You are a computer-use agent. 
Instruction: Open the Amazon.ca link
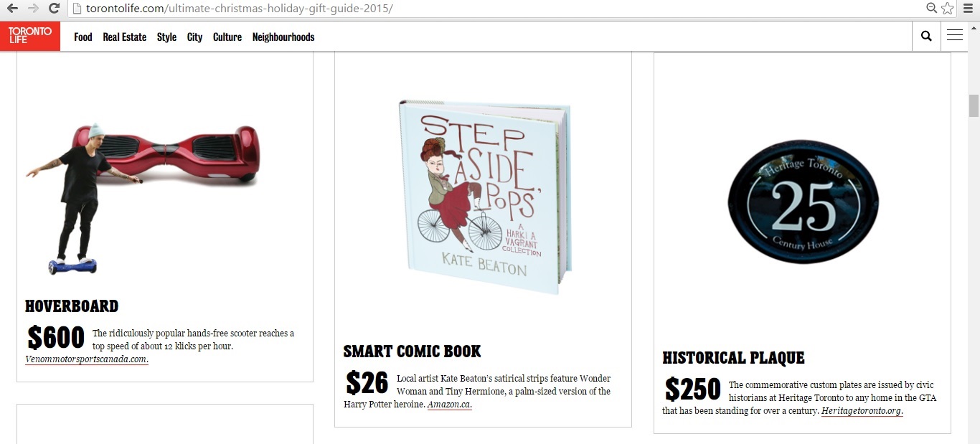pos(449,405)
